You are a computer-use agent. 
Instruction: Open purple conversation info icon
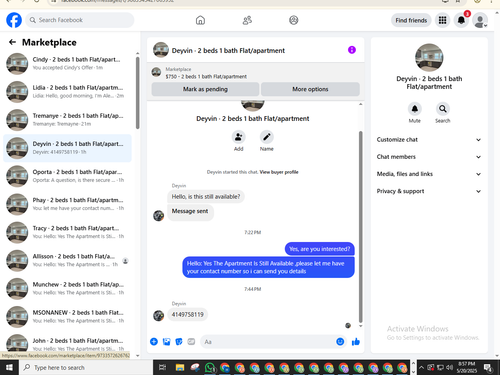point(352,50)
